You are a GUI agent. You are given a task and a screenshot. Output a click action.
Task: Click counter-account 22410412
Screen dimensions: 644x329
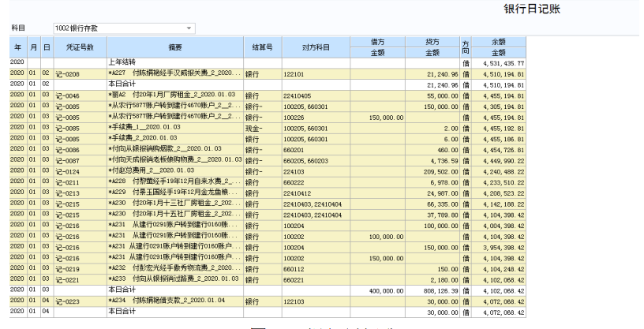click(316, 193)
